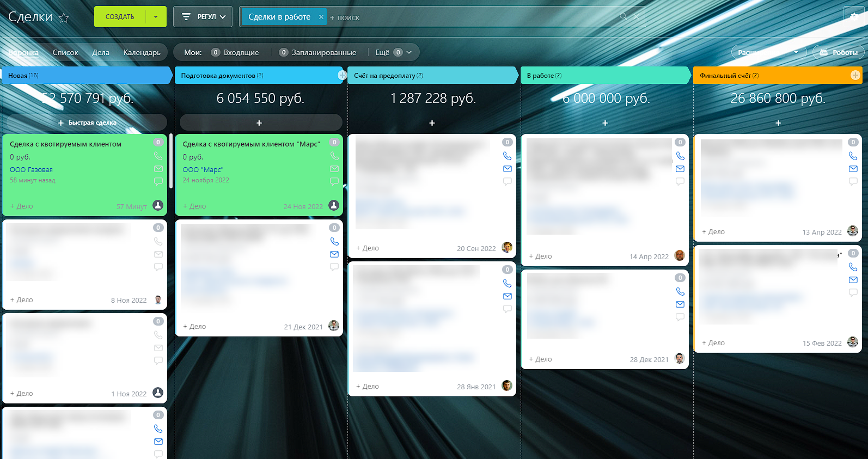Click plus icon on Подготовка документов header
This screenshot has height=459, width=868.
[x=342, y=75]
